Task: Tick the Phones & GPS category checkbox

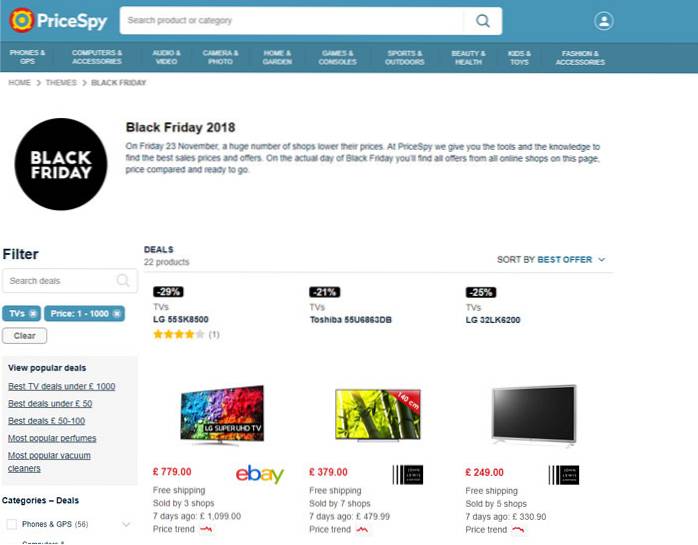Action: [12, 524]
